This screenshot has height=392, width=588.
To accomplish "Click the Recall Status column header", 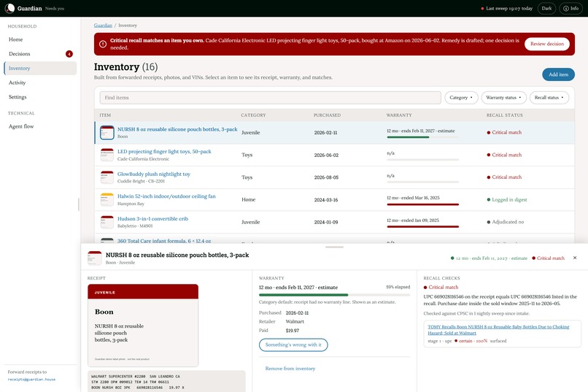I will pos(504,115).
